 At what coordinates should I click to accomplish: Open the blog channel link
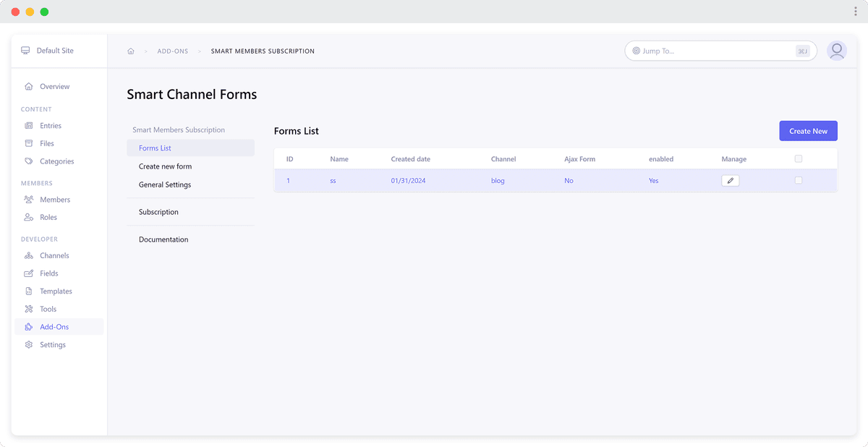coord(498,180)
